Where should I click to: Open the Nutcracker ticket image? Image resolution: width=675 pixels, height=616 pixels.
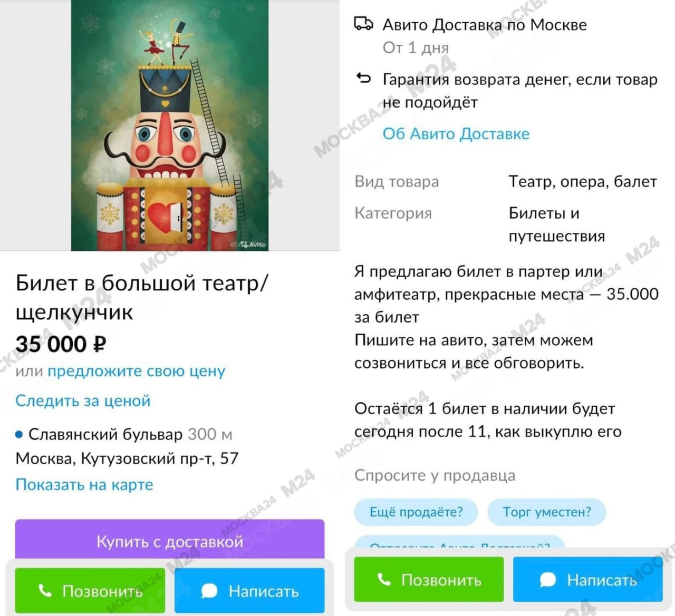click(170, 125)
